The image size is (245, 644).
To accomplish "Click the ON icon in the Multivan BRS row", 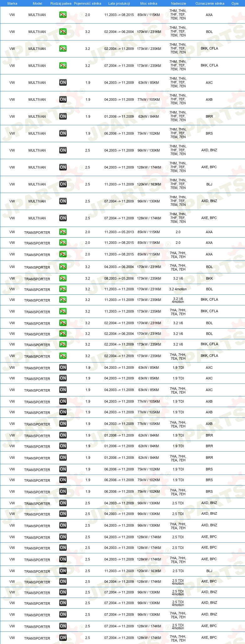I will [63, 133].
